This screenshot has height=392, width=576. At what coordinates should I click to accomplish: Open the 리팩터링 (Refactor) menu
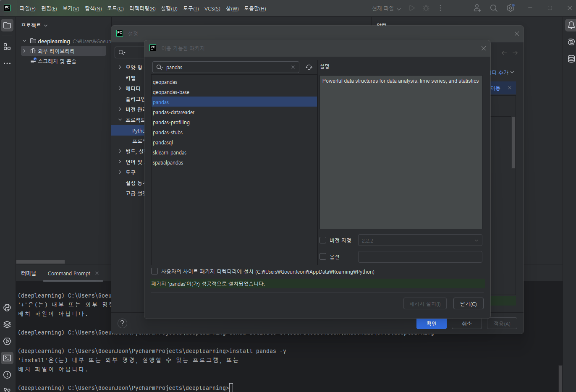[x=142, y=8]
